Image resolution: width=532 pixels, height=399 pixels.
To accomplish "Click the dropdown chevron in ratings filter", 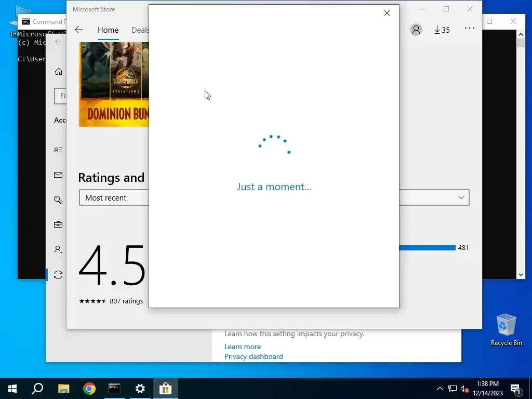I will pyautogui.click(x=461, y=197).
